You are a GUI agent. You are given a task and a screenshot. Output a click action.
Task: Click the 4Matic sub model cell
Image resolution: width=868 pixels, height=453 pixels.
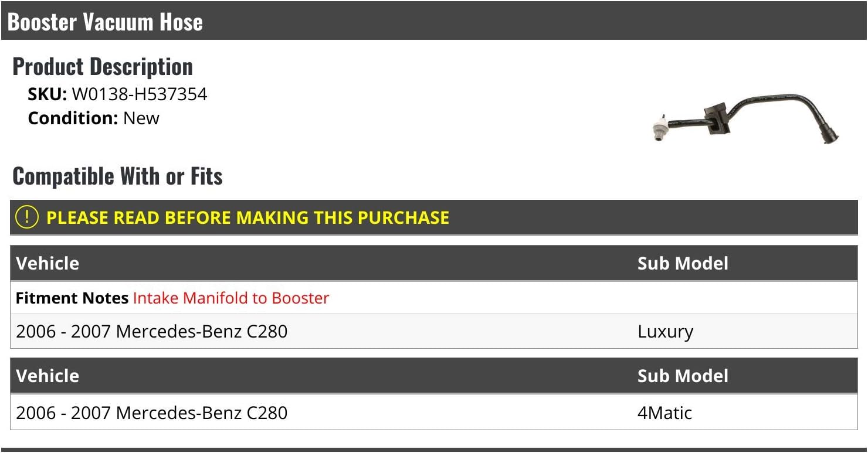(x=664, y=413)
